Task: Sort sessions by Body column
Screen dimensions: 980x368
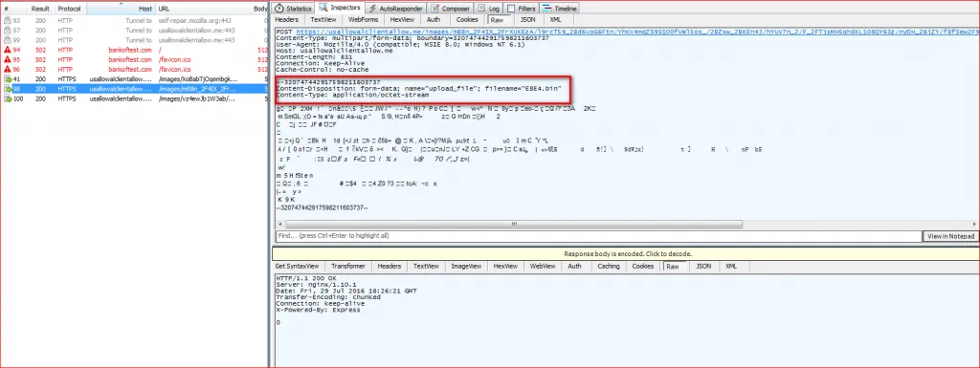Action: pyautogui.click(x=260, y=10)
